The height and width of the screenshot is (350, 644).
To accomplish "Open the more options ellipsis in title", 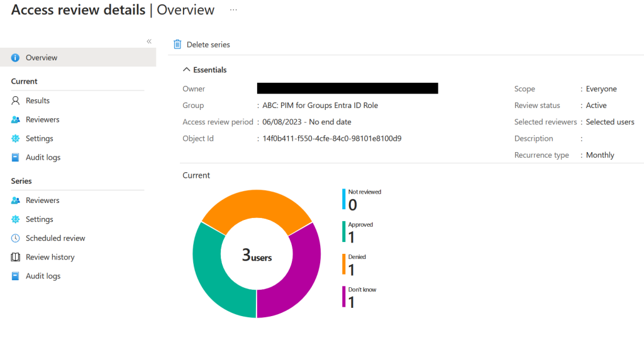I will pyautogui.click(x=233, y=10).
